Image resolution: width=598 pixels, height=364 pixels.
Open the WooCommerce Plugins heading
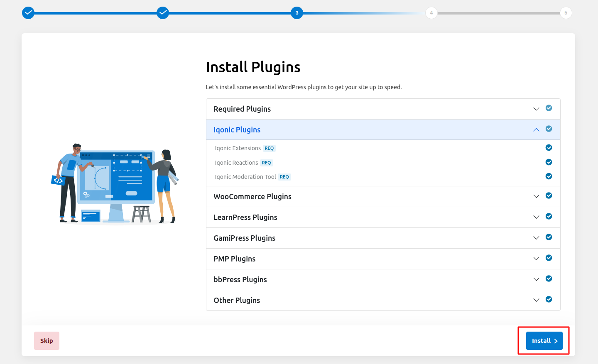(x=252, y=197)
